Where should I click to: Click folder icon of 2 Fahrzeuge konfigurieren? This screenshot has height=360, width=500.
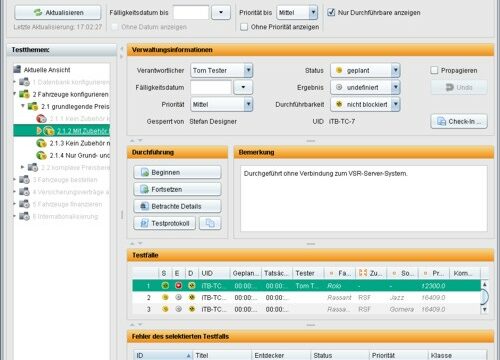click(x=24, y=94)
